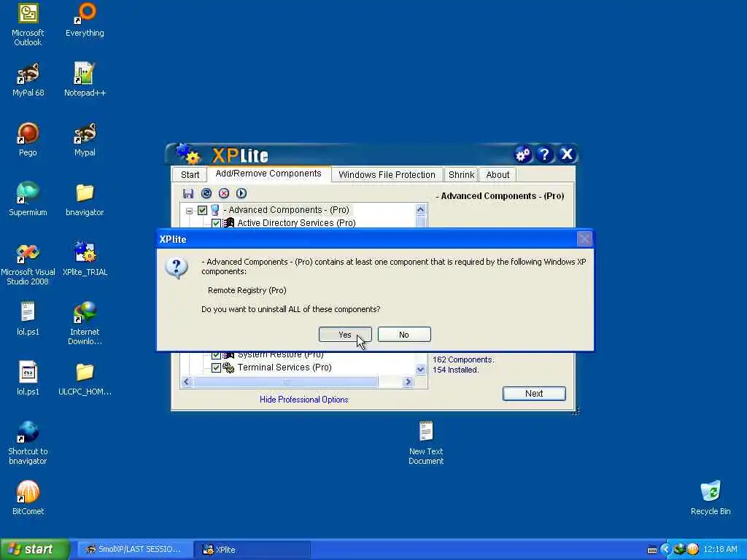The width and height of the screenshot is (747, 560).
Task: Select MyPal 68 desktop icon
Action: pos(28,80)
